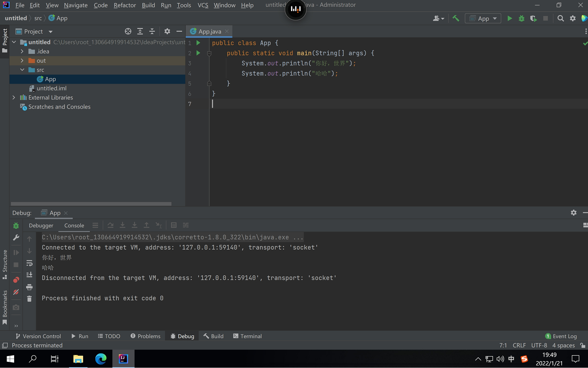Click the Build project hammer icon
Viewport: 588px width, 368px height.
tap(456, 18)
